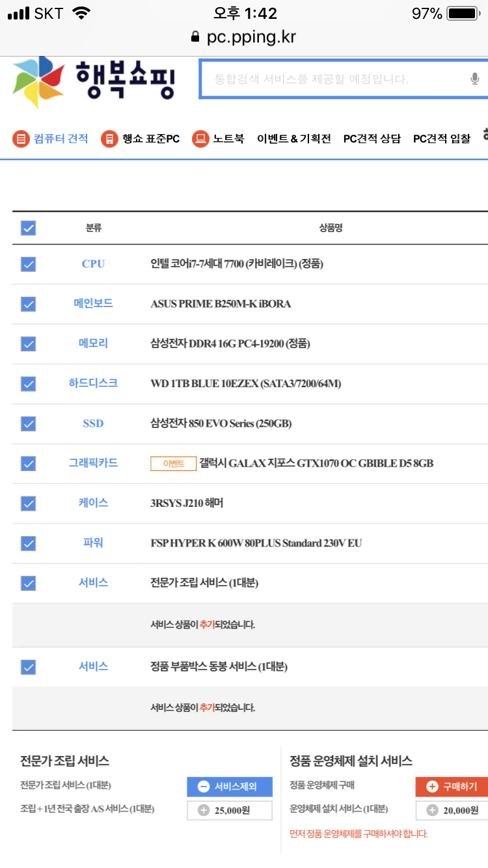Tap the microphone voice search icon
Image resolution: width=488 pixels, height=868 pixels.
[x=475, y=79]
